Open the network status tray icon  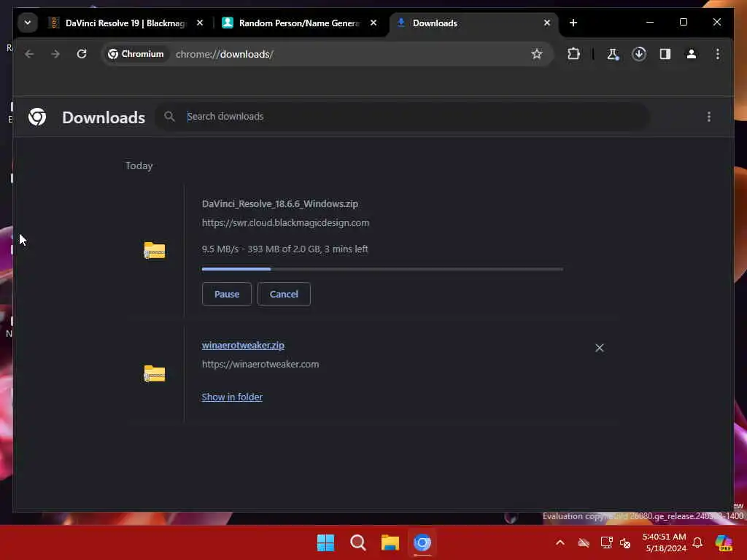pyautogui.click(x=606, y=542)
